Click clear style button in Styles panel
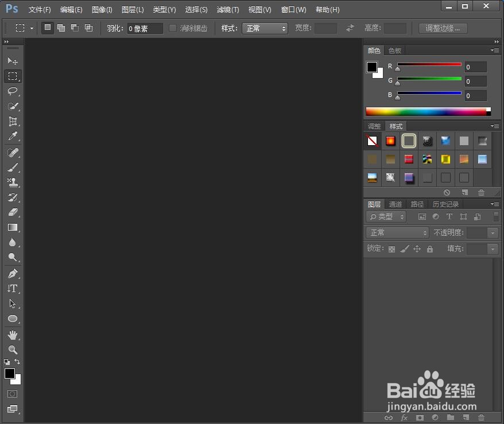Screen dimensions: 504x424 (x=447, y=192)
